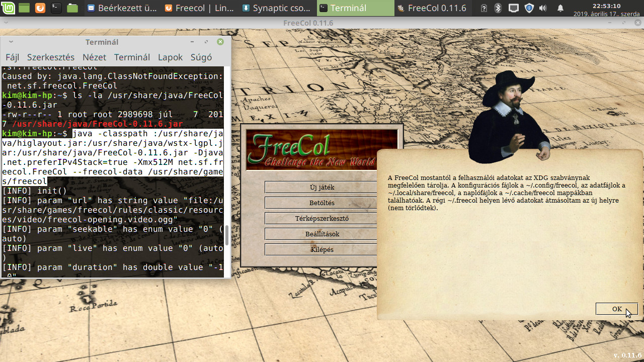Open the wired network tray icon
The height and width of the screenshot is (362, 644).
[513, 8]
